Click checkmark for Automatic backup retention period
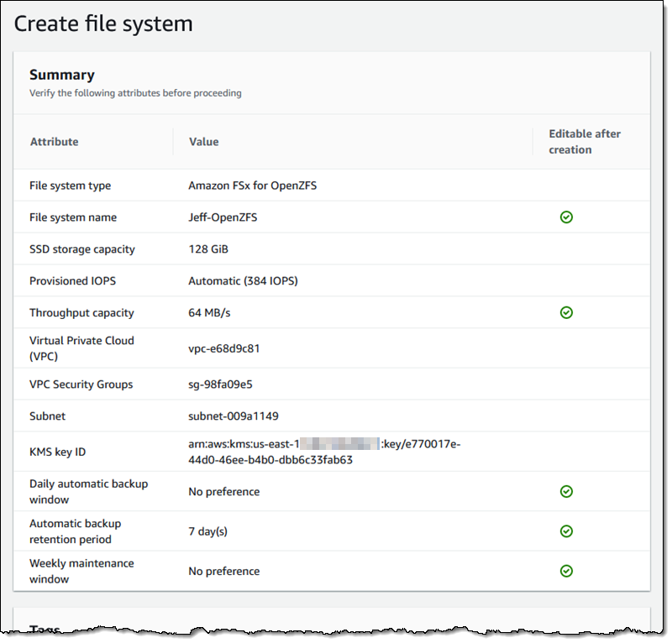672x643 pixels. 566,531
